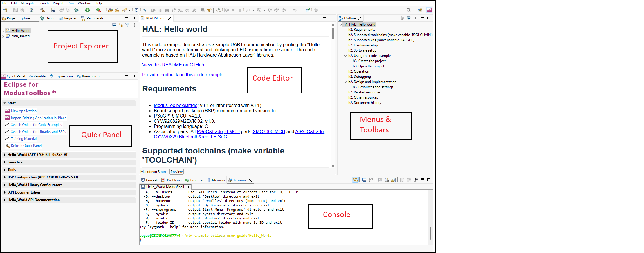
Task: Open the Outline view menu dots
Action: [416, 18]
